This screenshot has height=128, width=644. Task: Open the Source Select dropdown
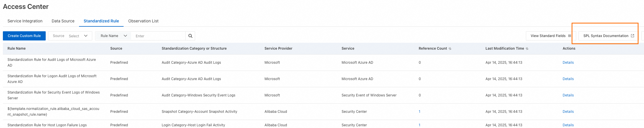click(70, 36)
